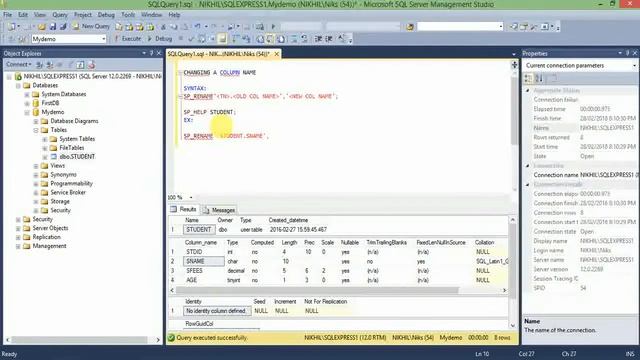Click the Refresh icon in Object Explorer toolbar
The height and width of the screenshot is (360, 640).
[80, 64]
